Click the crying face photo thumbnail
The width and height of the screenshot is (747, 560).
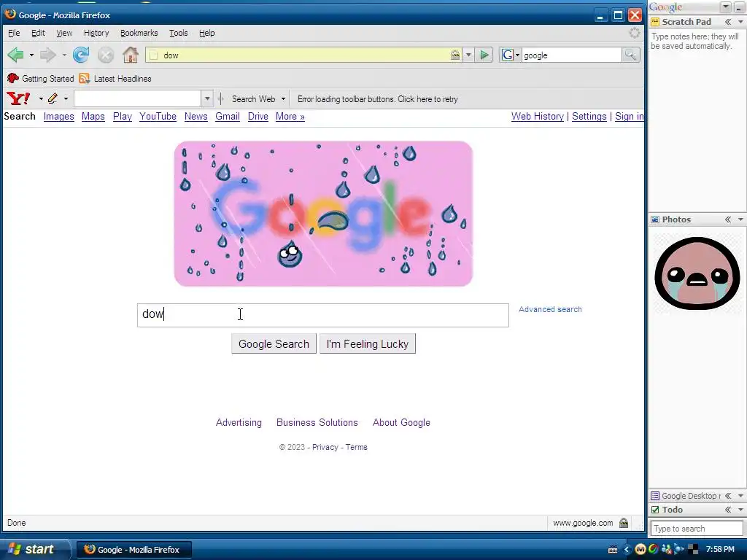(697, 273)
